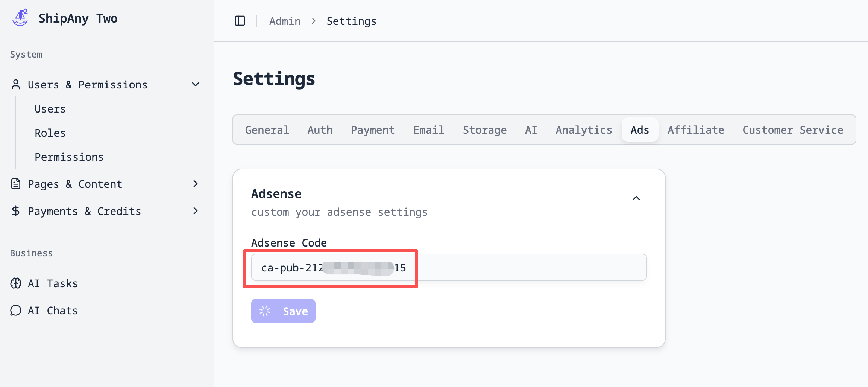
Task: Open Permissions in the sidebar
Action: pos(69,157)
